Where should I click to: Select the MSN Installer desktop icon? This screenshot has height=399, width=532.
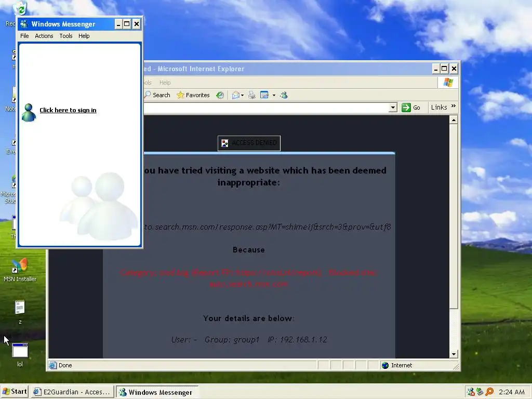(20, 270)
